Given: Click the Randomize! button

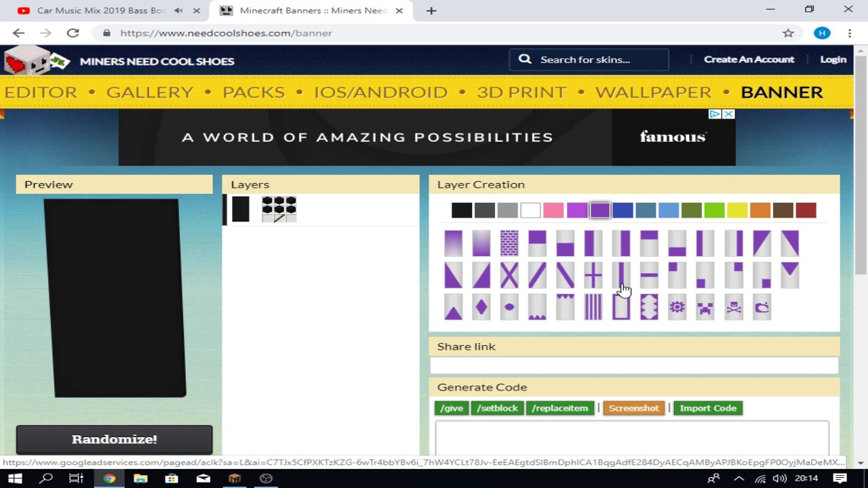Looking at the screenshot, I should 115,439.
